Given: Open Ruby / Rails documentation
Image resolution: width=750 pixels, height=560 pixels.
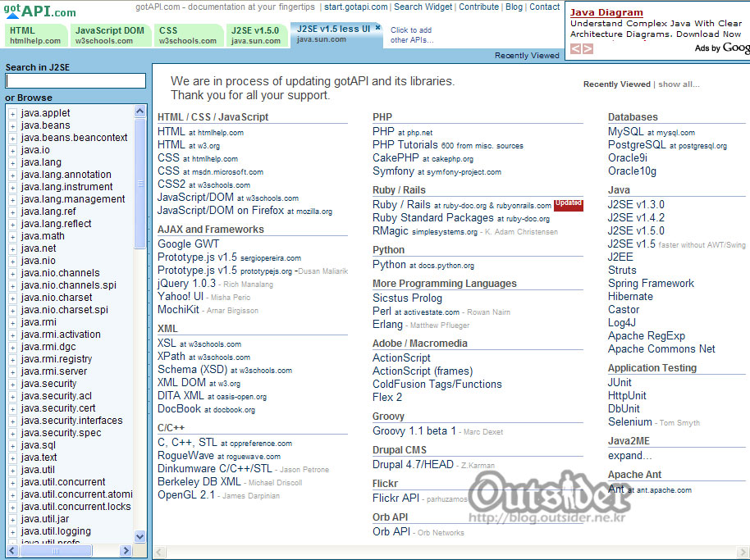Looking at the screenshot, I should click(462, 204).
